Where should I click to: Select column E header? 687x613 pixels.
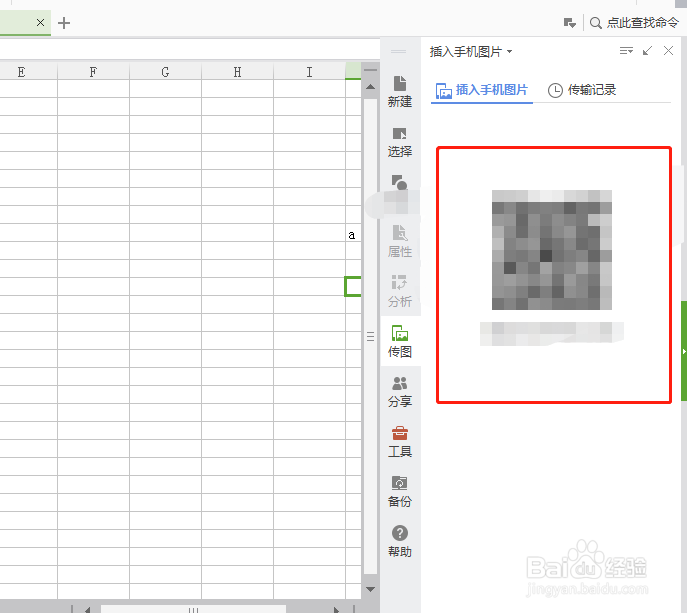click(x=21, y=72)
